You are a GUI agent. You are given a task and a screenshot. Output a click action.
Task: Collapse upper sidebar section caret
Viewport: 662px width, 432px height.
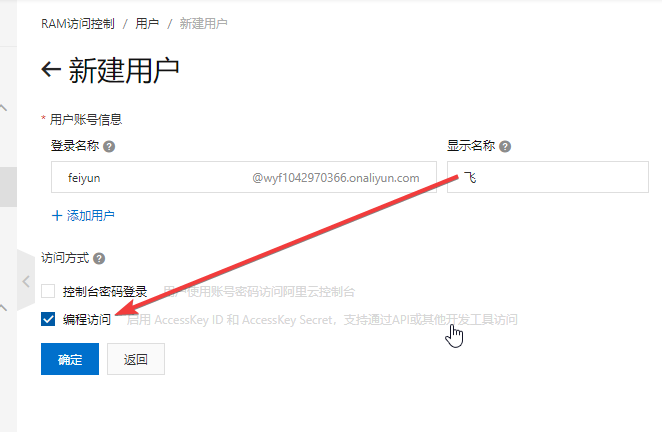point(4,108)
